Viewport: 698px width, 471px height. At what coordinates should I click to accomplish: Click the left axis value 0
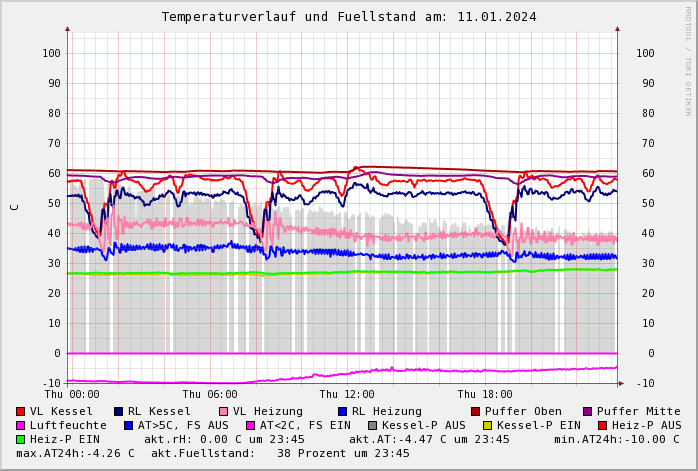tap(57, 353)
